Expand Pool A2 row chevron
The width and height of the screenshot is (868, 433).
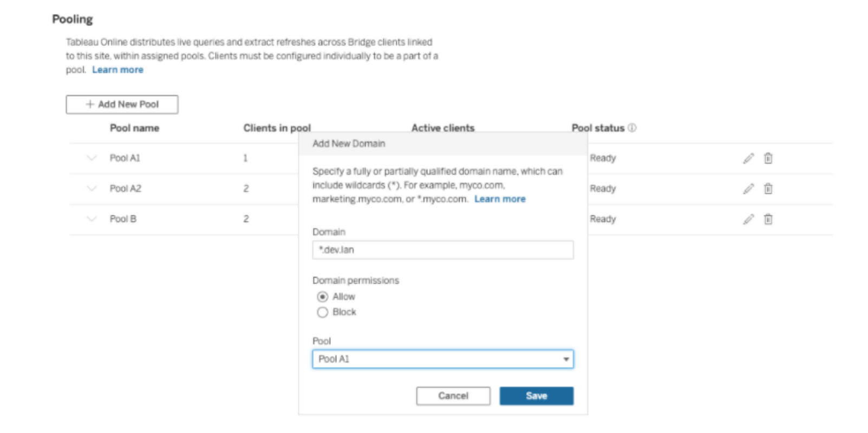[92, 188]
